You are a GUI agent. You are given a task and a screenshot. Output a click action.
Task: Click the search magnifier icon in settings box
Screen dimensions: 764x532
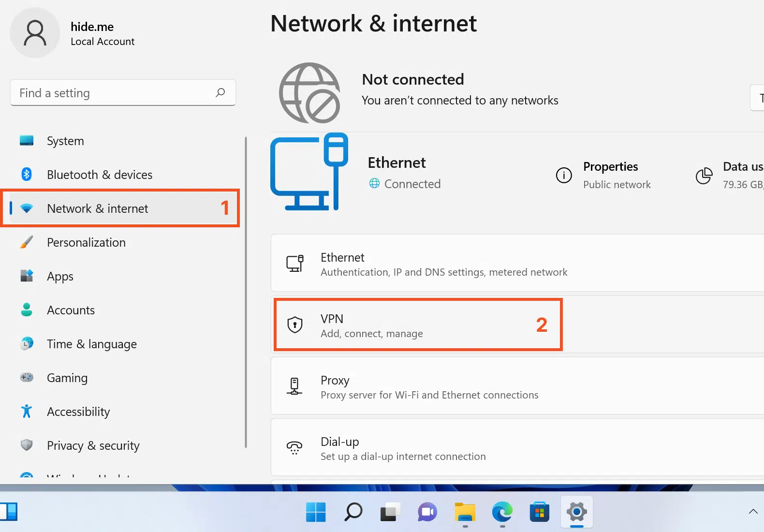point(220,92)
